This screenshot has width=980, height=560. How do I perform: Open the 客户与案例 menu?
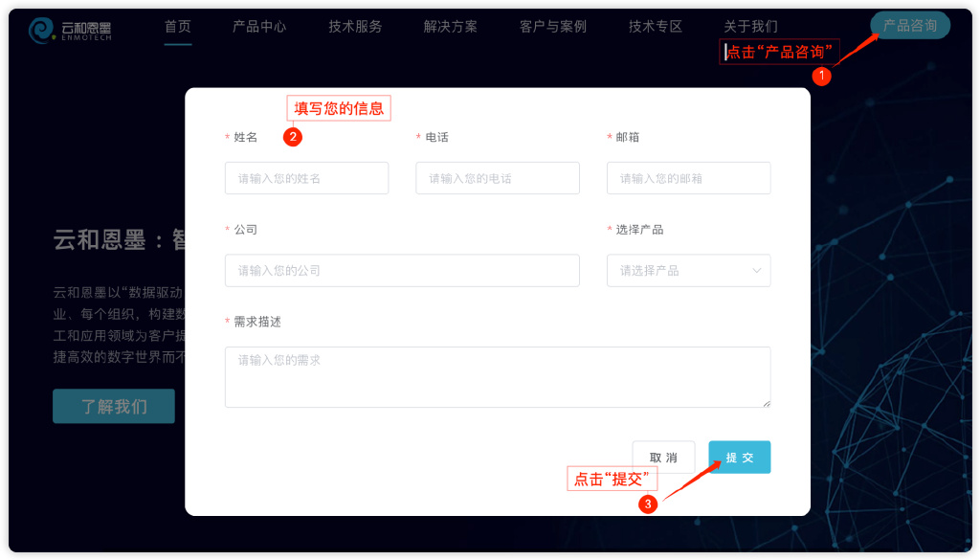pyautogui.click(x=552, y=26)
